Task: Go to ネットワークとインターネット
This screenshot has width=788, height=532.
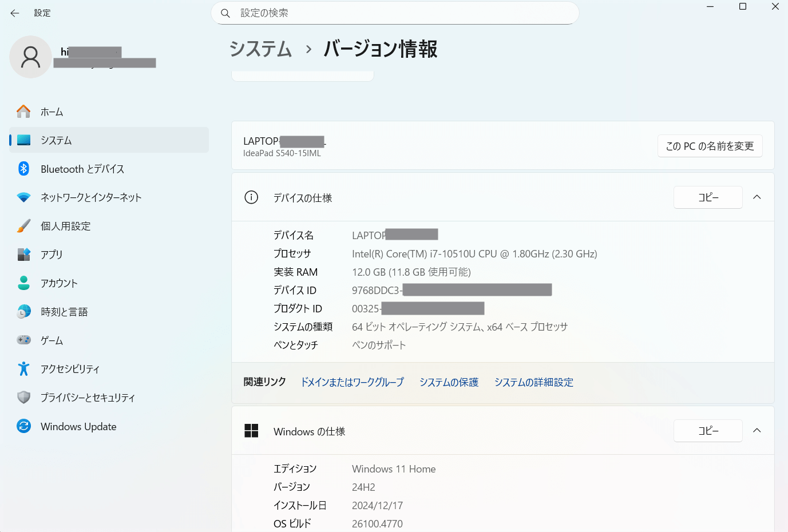Action: click(109, 197)
